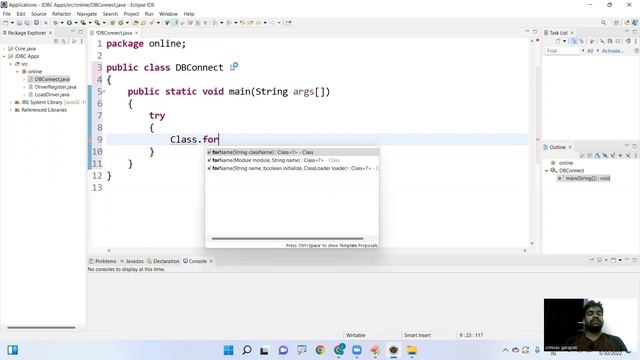This screenshot has height=360, width=640.
Task: Toggle Scheduled view in Task List toolbar
Action: [581, 41]
